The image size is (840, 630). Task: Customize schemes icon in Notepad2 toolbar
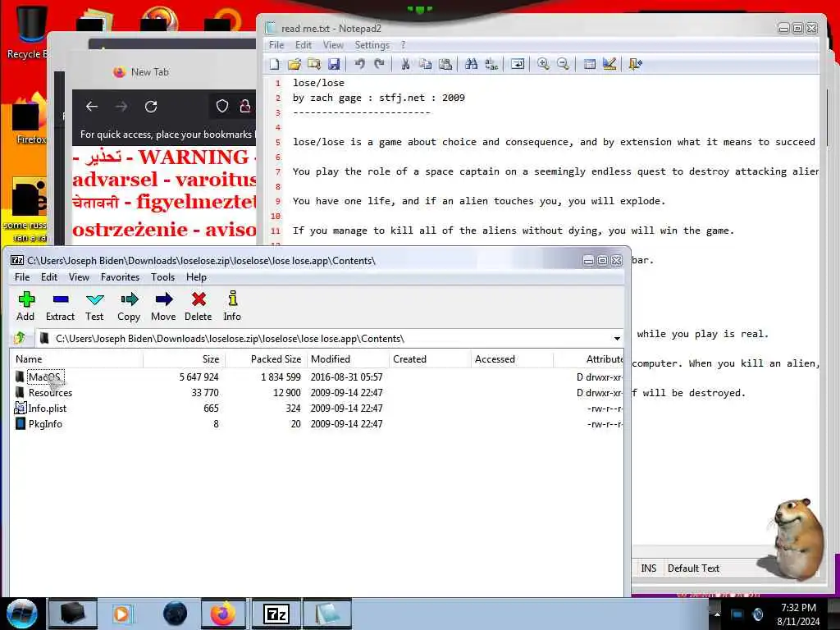click(609, 64)
